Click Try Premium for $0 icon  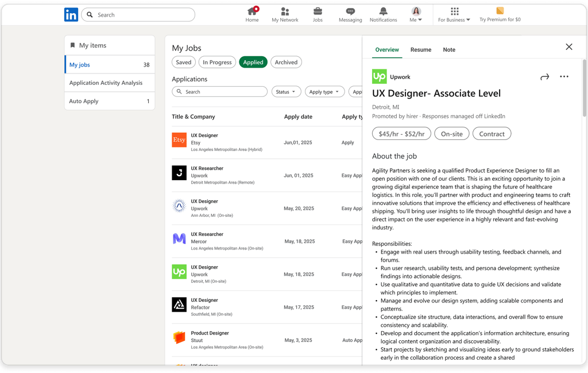coord(500,10)
